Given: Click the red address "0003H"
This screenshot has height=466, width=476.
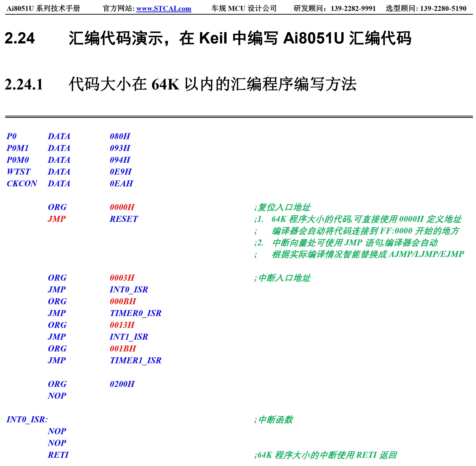Looking at the screenshot, I should coord(122,278).
